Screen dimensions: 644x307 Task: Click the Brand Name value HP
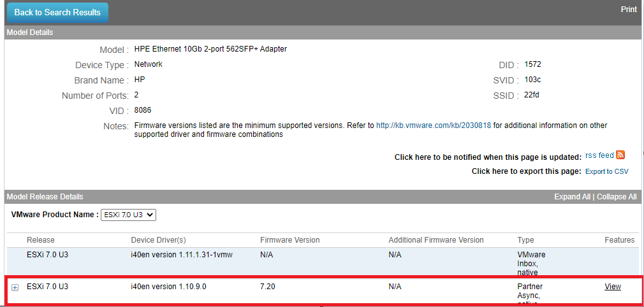click(140, 80)
